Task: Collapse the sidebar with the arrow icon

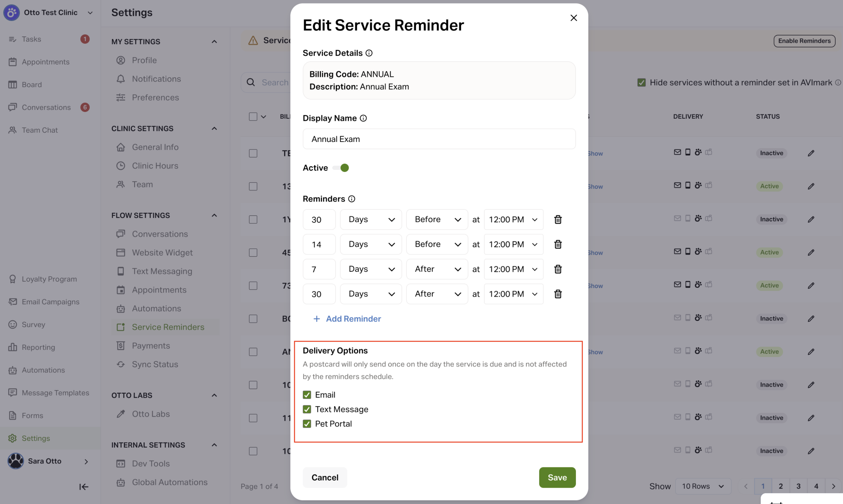Action: point(84,487)
